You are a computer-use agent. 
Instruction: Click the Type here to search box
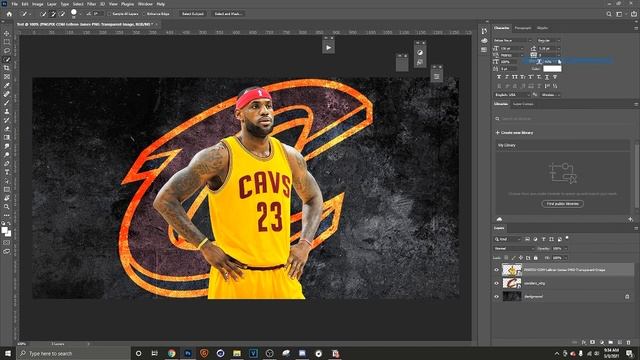click(73, 353)
